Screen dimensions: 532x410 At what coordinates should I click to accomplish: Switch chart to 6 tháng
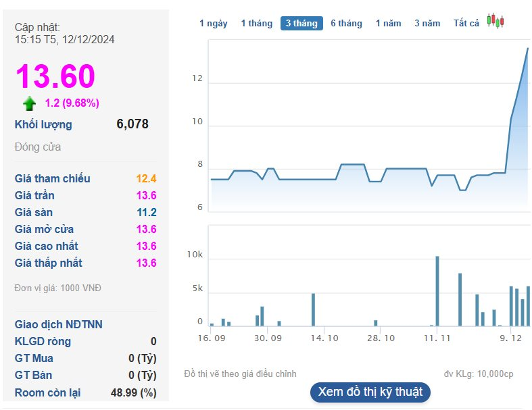pyautogui.click(x=346, y=23)
